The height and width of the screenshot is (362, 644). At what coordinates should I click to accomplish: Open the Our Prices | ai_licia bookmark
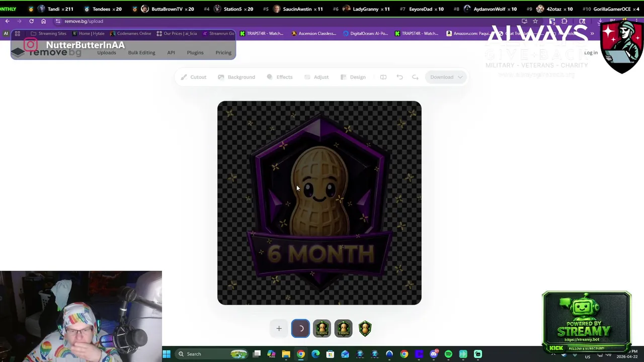176,33
